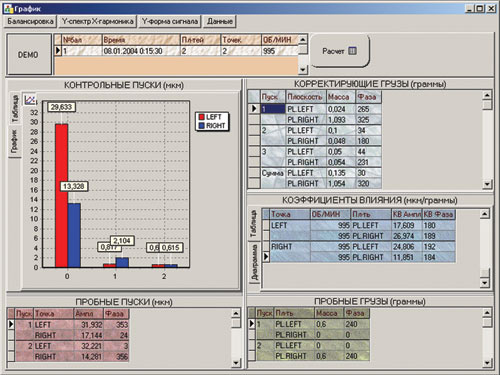Viewport: 500px width, 375px height.
Task: Click the DEMO button
Action: point(29,54)
